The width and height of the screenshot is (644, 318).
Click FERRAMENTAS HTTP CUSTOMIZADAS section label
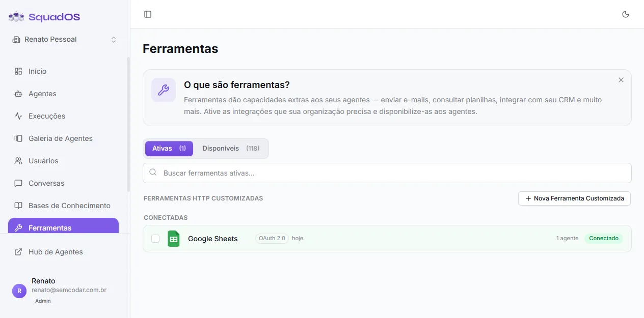[203, 198]
